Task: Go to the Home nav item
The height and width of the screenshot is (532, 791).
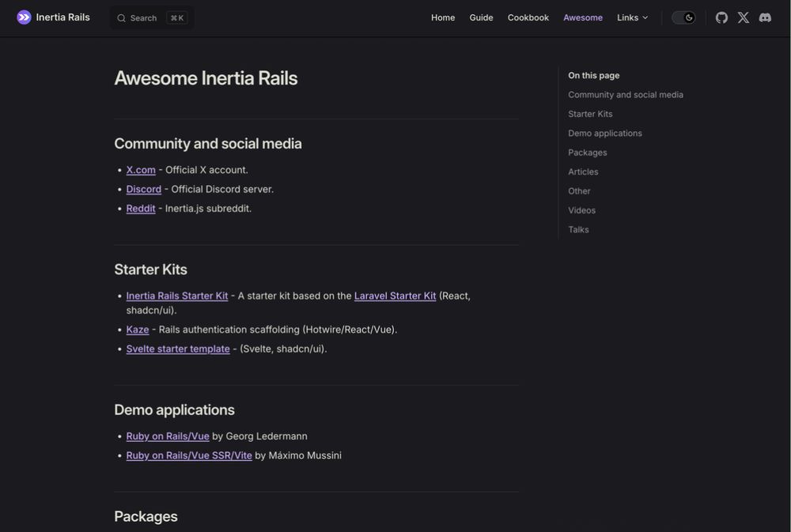Action: (x=443, y=17)
